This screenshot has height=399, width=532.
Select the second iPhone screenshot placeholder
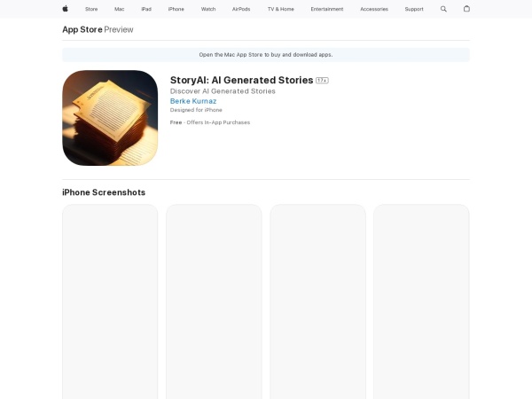coord(214,301)
